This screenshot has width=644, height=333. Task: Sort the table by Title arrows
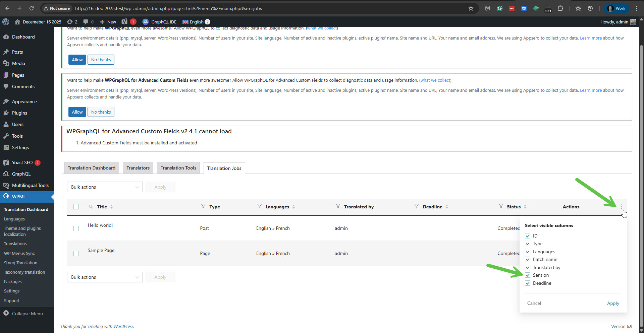[112, 207]
